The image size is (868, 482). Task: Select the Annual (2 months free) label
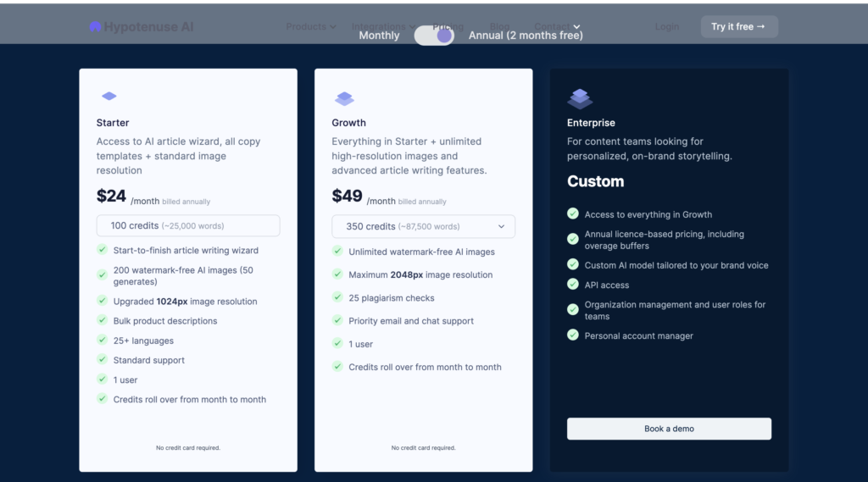[x=526, y=36]
